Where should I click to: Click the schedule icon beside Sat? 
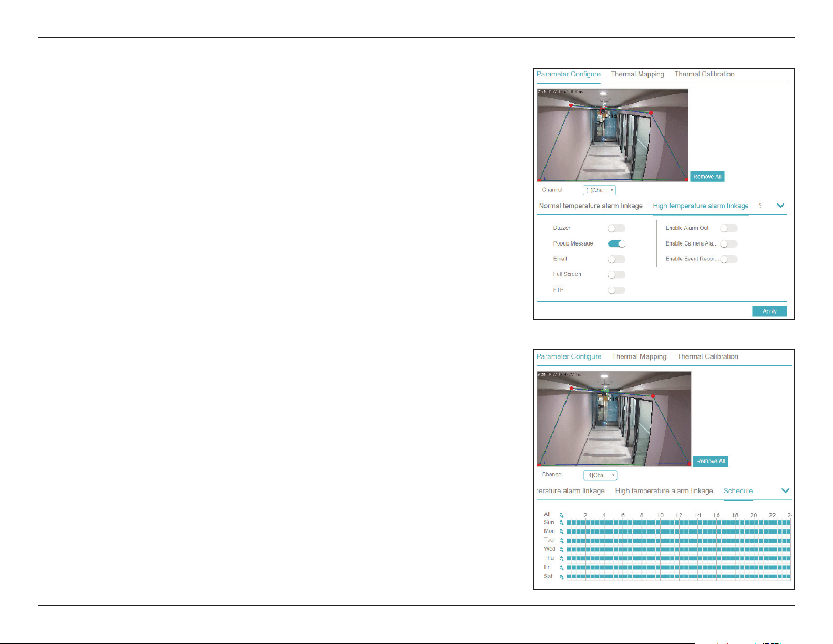(562, 577)
